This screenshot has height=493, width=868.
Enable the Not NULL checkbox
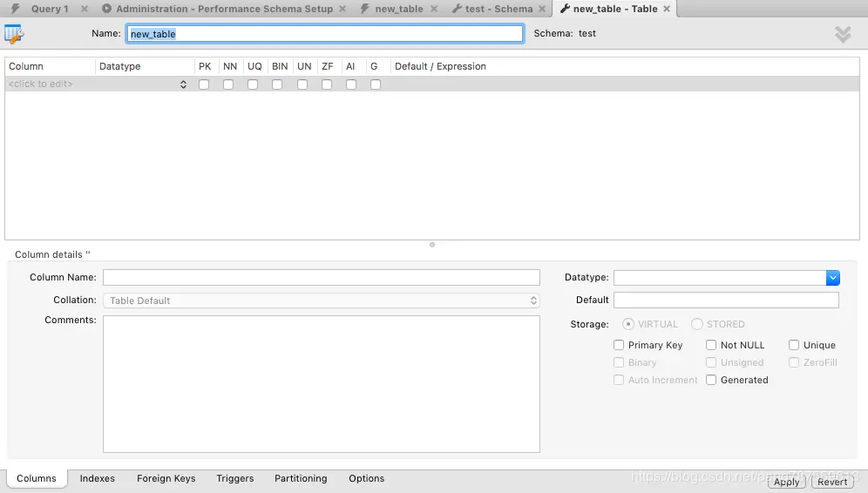tap(711, 345)
